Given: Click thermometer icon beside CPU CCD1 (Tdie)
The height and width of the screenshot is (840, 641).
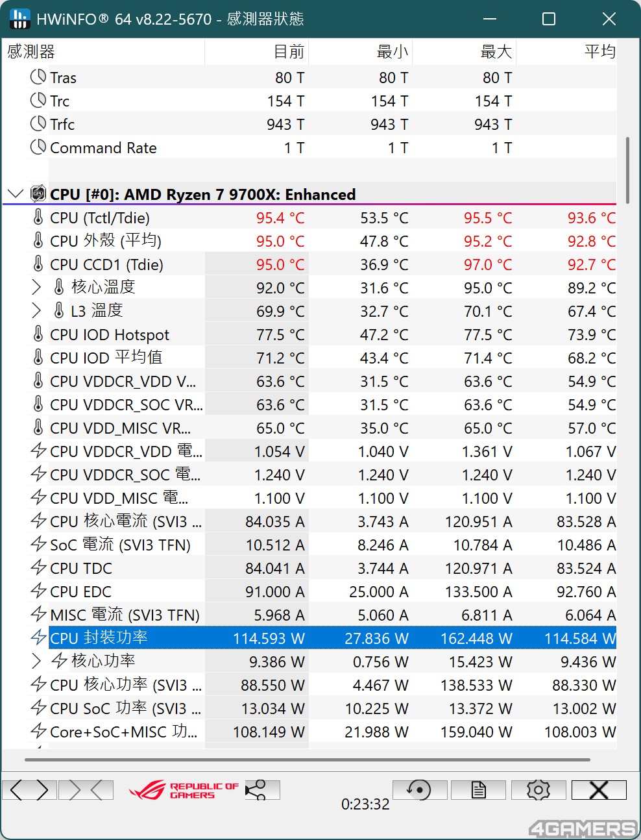Looking at the screenshot, I should (38, 264).
